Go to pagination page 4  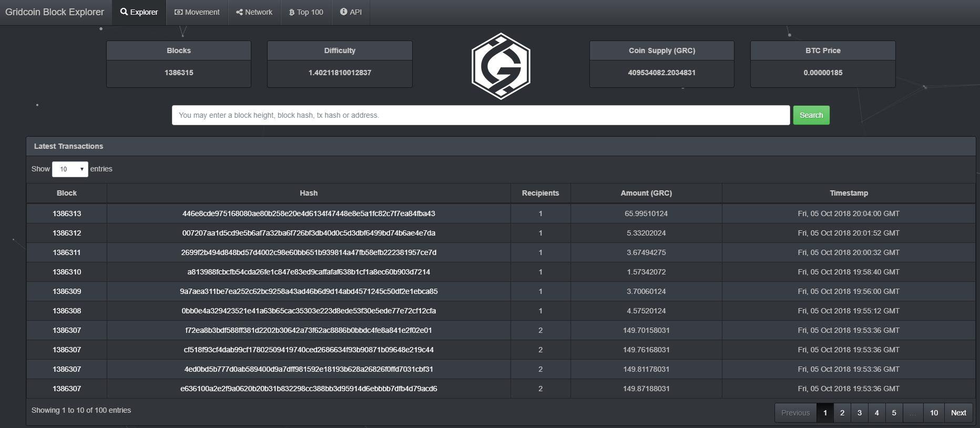876,413
